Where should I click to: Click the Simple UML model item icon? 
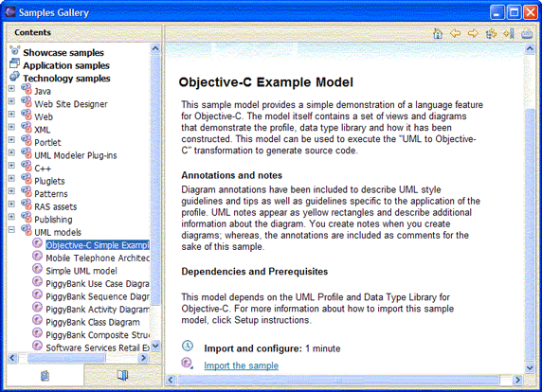point(37,269)
